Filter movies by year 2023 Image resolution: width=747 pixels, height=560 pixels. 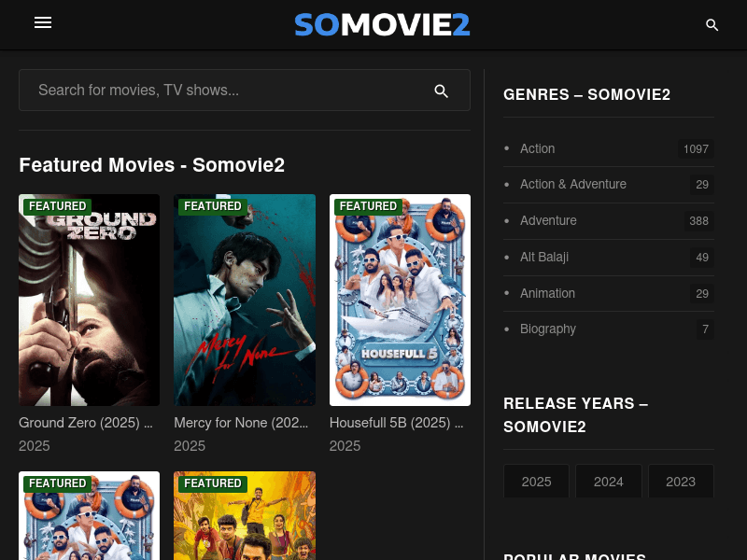tap(681, 482)
